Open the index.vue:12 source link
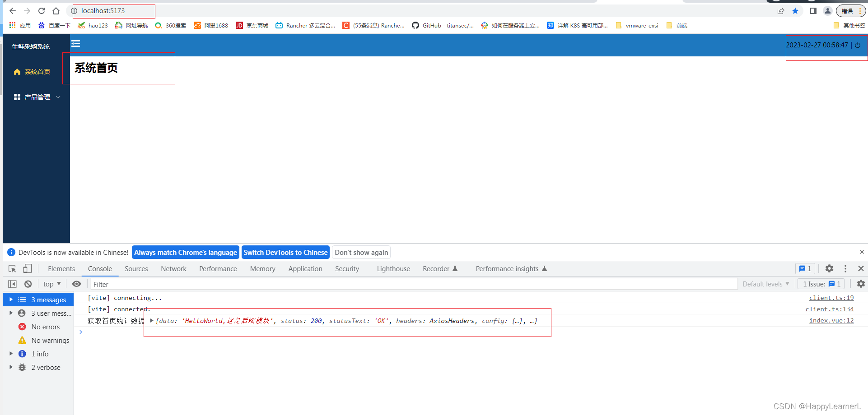 pyautogui.click(x=831, y=321)
